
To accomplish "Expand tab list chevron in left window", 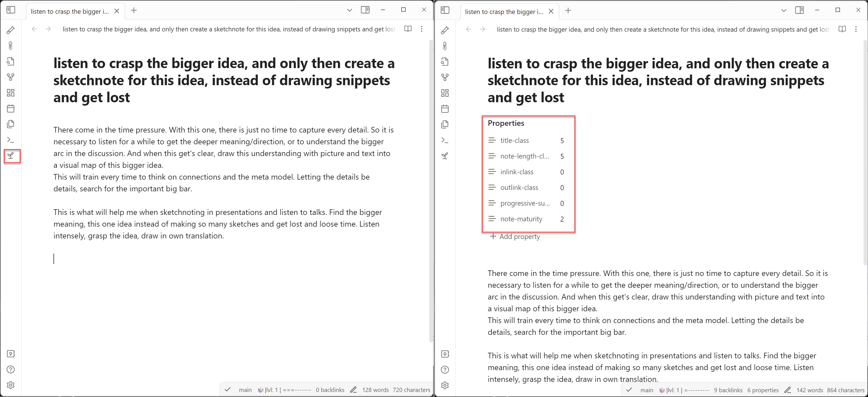I will [x=349, y=10].
